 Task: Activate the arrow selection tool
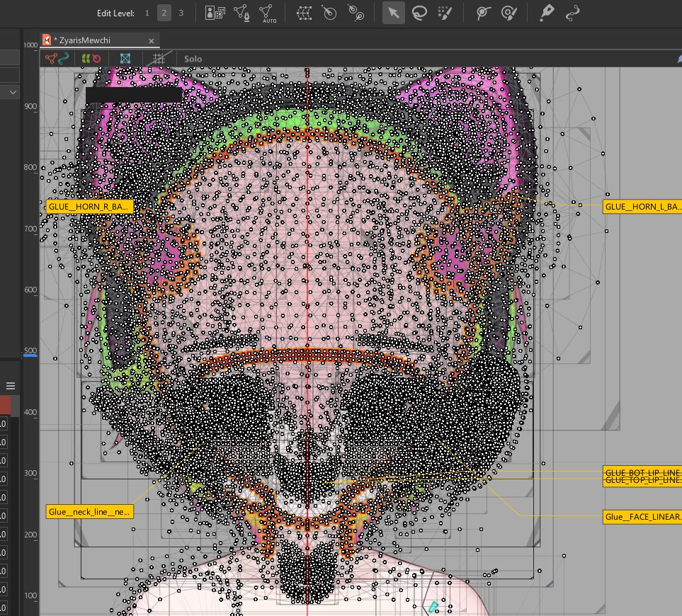tap(394, 13)
